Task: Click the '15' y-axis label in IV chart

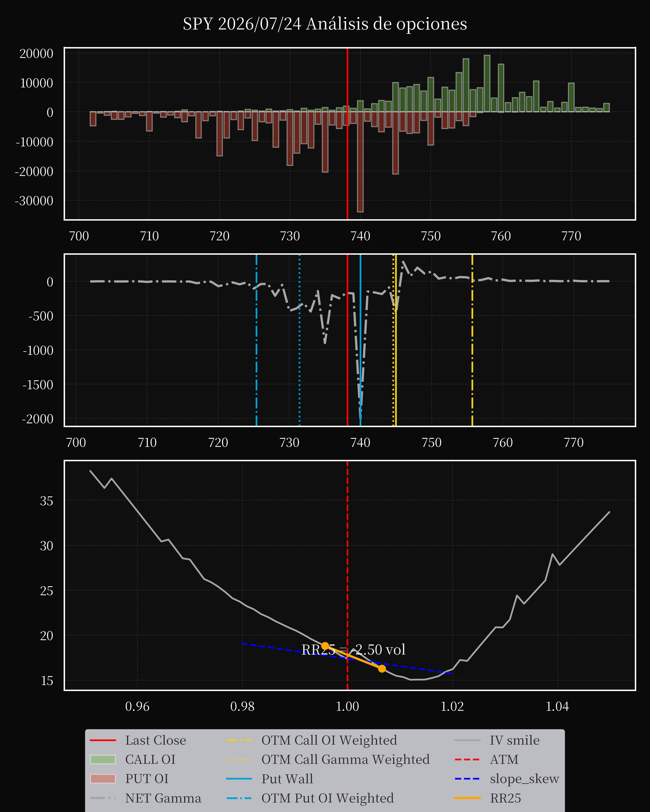Action: (x=47, y=680)
